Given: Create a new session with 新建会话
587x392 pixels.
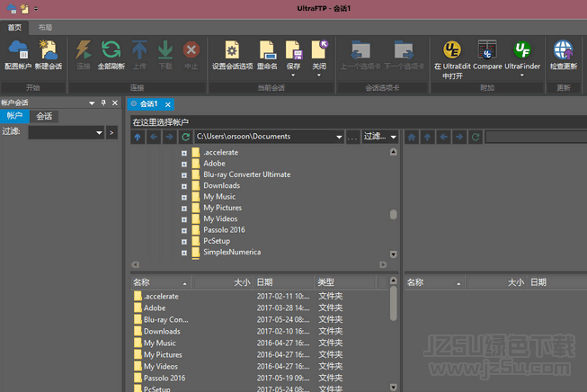Looking at the screenshot, I should 49,55.
